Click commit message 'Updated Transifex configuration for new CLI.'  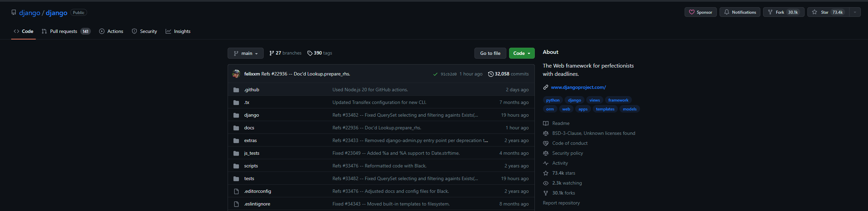pyautogui.click(x=379, y=103)
